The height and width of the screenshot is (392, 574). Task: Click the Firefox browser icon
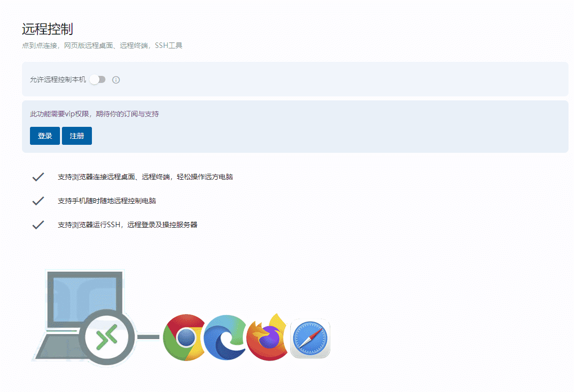click(x=267, y=337)
